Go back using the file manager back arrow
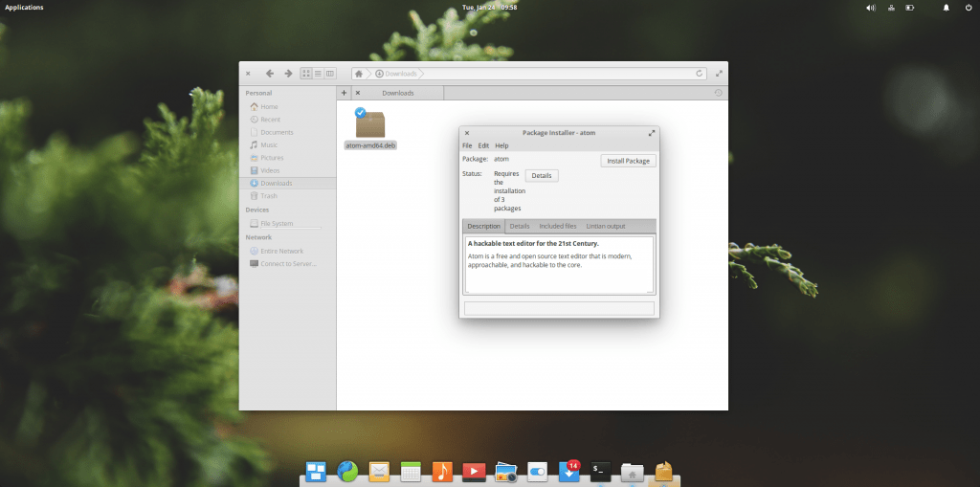This screenshot has width=980, height=487. pos(270,73)
